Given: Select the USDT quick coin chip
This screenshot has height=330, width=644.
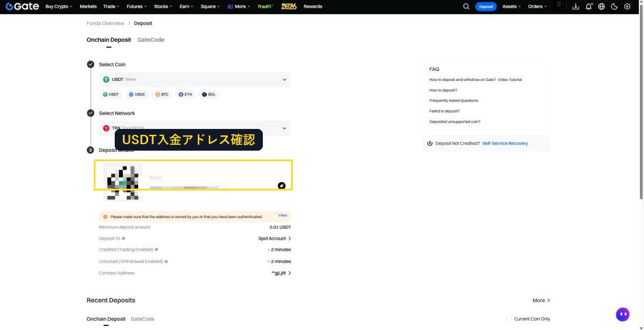Looking at the screenshot, I should point(111,94).
